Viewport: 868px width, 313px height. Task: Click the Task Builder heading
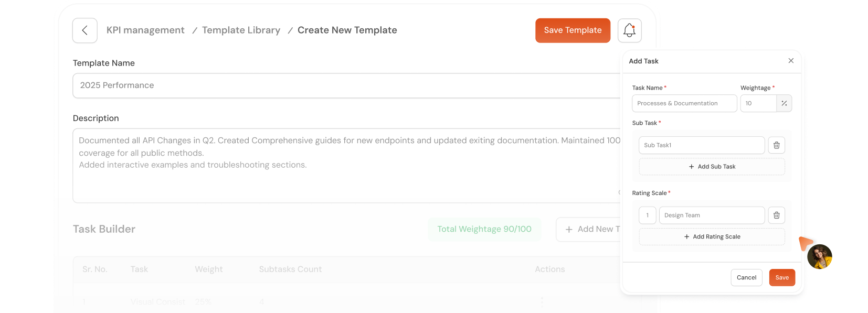(x=104, y=229)
